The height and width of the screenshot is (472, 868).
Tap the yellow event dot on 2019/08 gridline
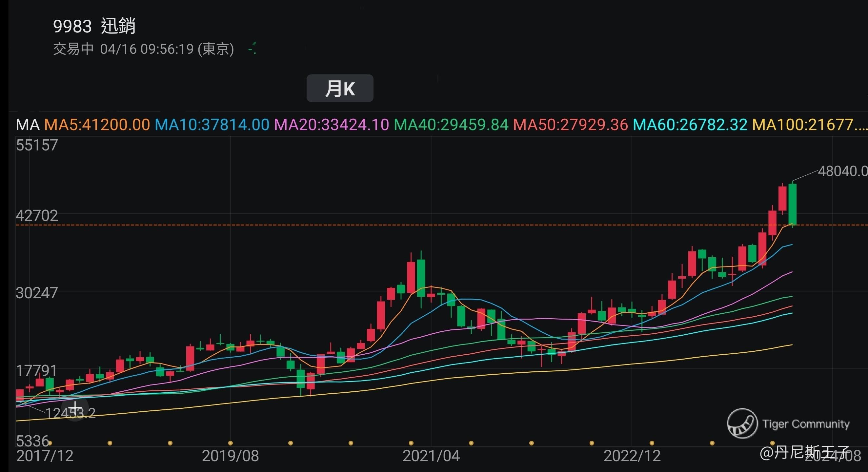(x=231, y=443)
